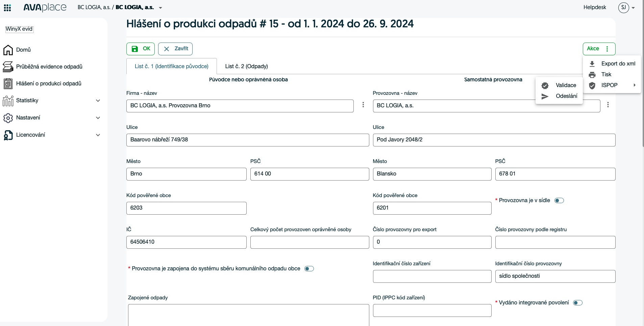644x326 pixels.
Task: Click the Domů home icon
Action: coord(8,50)
